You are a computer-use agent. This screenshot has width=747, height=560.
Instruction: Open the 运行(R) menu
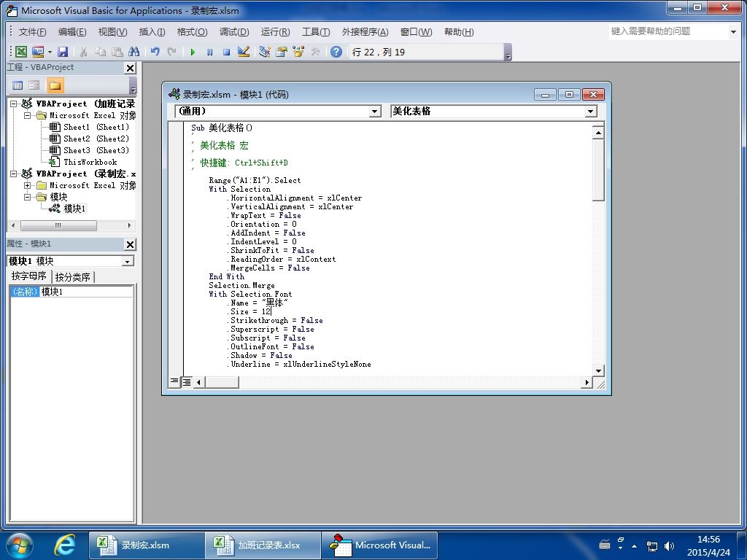275,32
